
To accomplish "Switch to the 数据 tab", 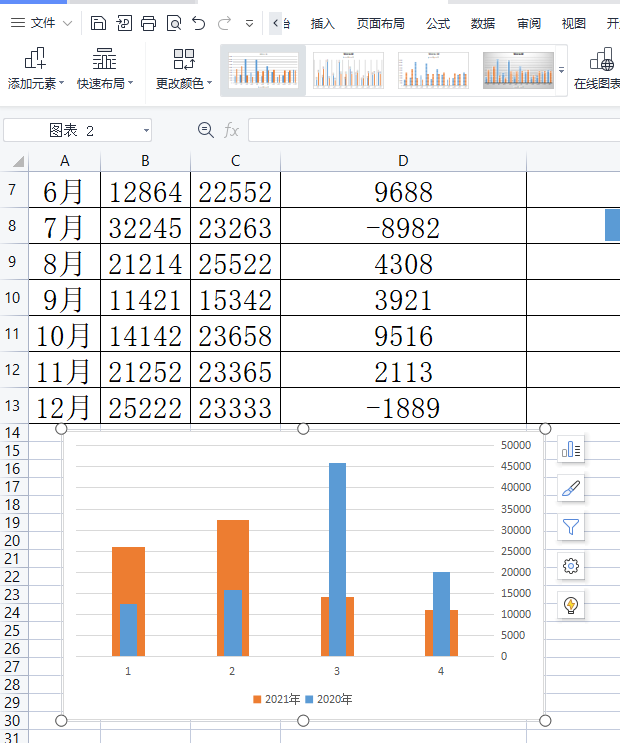I will tap(483, 23).
